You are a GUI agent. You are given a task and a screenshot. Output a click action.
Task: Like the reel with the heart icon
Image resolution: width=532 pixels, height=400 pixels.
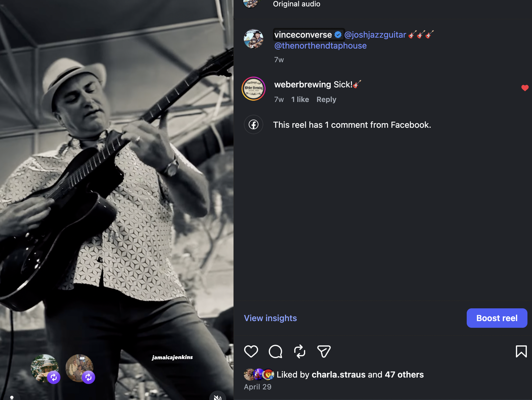click(x=251, y=351)
